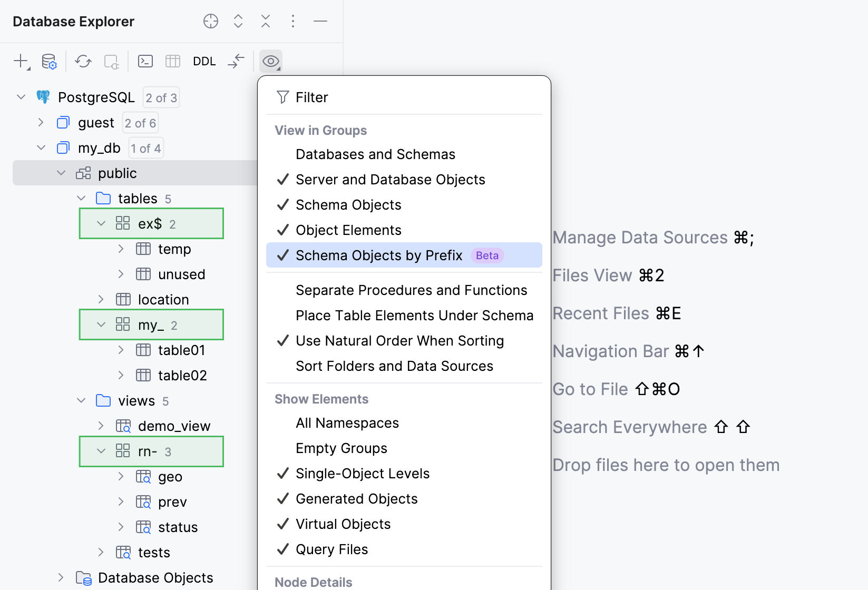This screenshot has width=868, height=590.
Task: Expand the Database Objects node
Action: point(61,577)
